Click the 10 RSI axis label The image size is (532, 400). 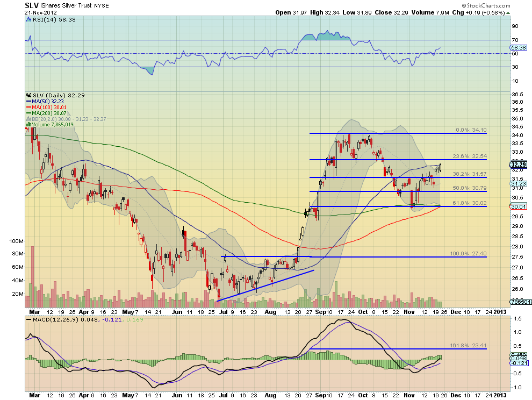tap(515, 81)
